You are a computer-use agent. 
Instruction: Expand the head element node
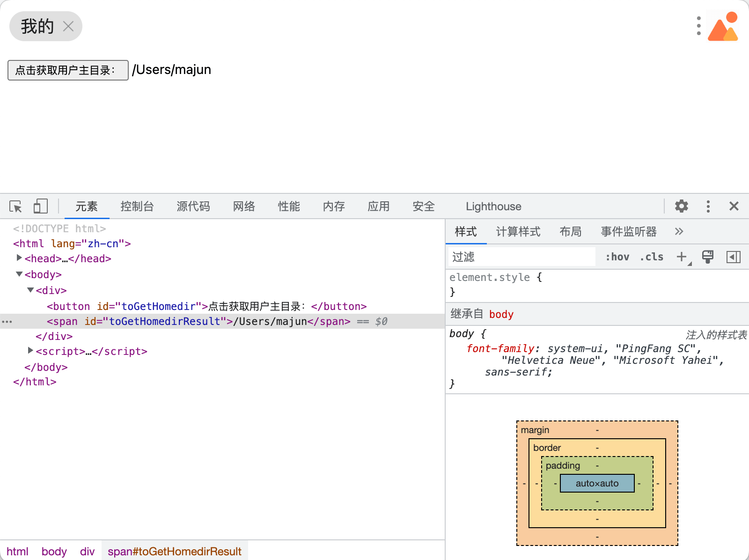19,258
